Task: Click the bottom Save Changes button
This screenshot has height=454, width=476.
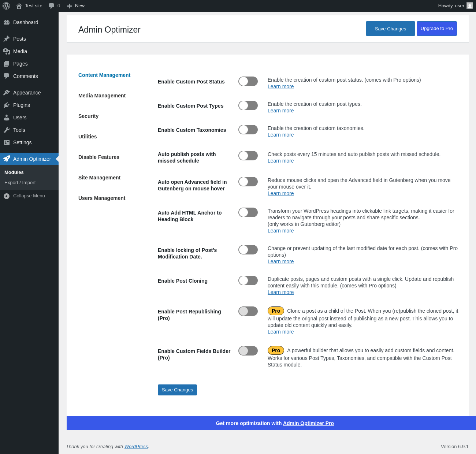Action: pos(177,390)
